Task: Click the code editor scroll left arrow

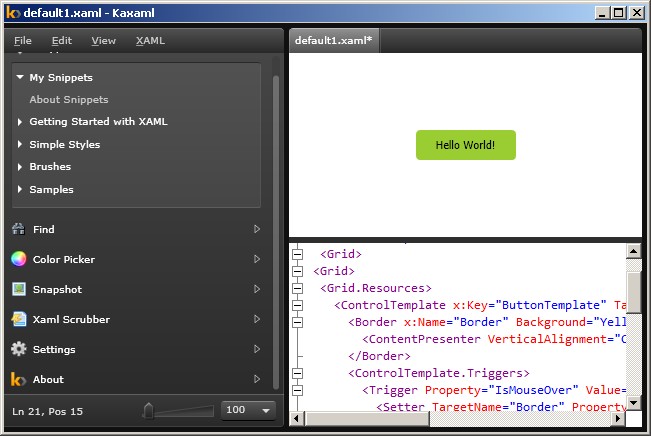Action: [x=296, y=419]
